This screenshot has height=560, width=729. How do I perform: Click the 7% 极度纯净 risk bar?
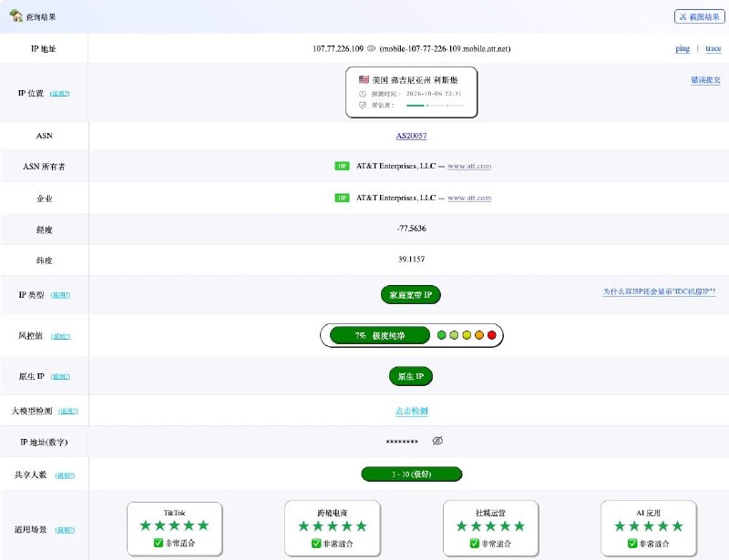380,335
